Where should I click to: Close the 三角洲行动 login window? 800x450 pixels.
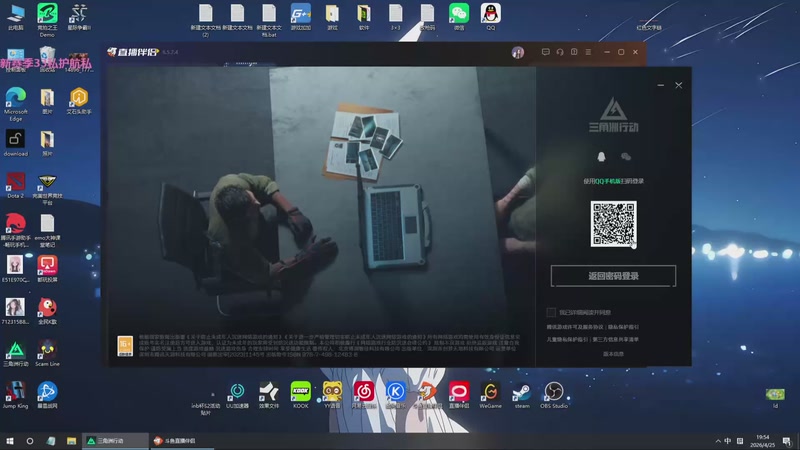click(679, 85)
